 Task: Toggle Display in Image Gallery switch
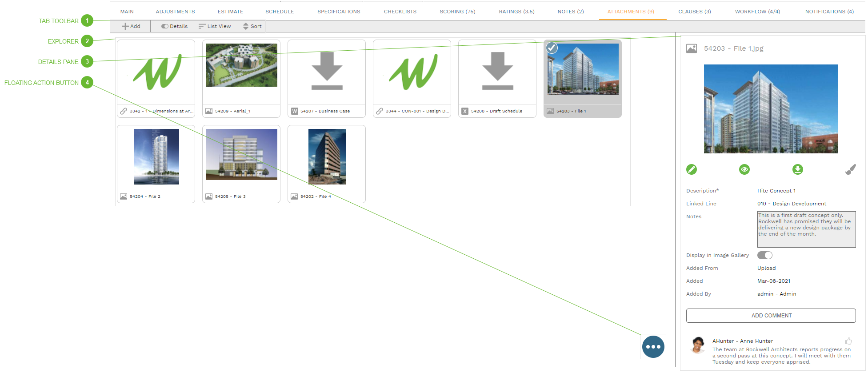[764, 255]
